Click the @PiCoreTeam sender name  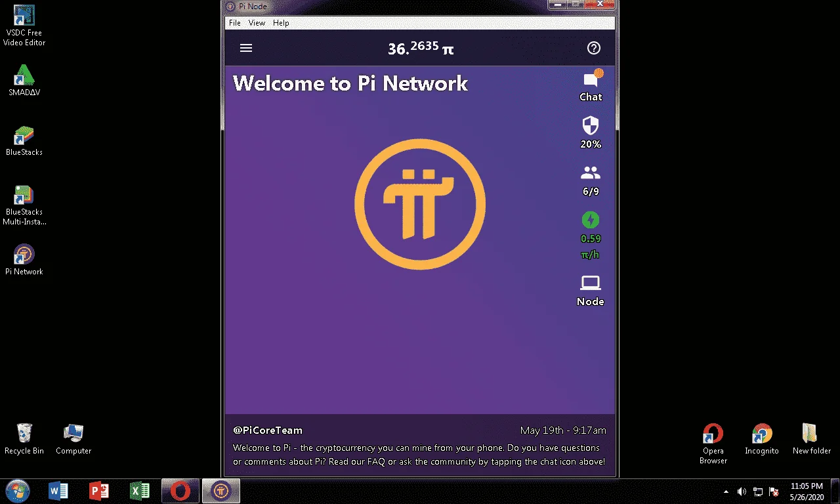pyautogui.click(x=268, y=430)
